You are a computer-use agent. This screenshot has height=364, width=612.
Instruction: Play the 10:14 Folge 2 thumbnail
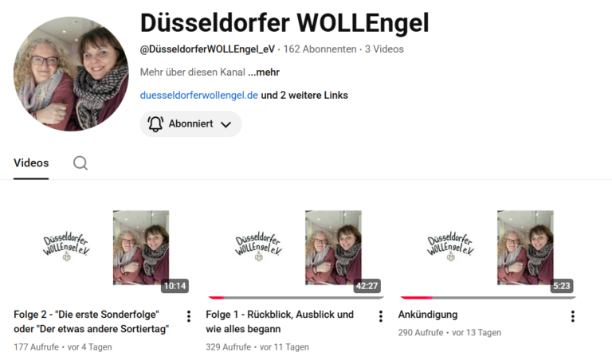coord(104,248)
